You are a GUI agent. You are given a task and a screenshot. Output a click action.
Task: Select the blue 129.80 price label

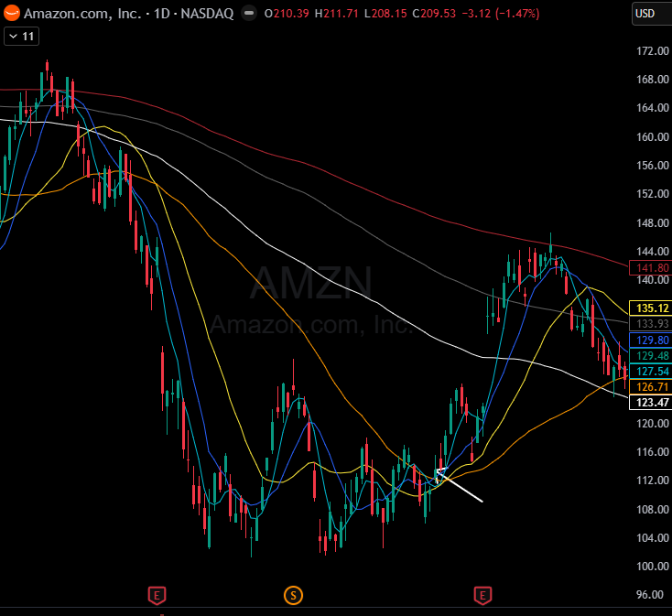[651, 340]
